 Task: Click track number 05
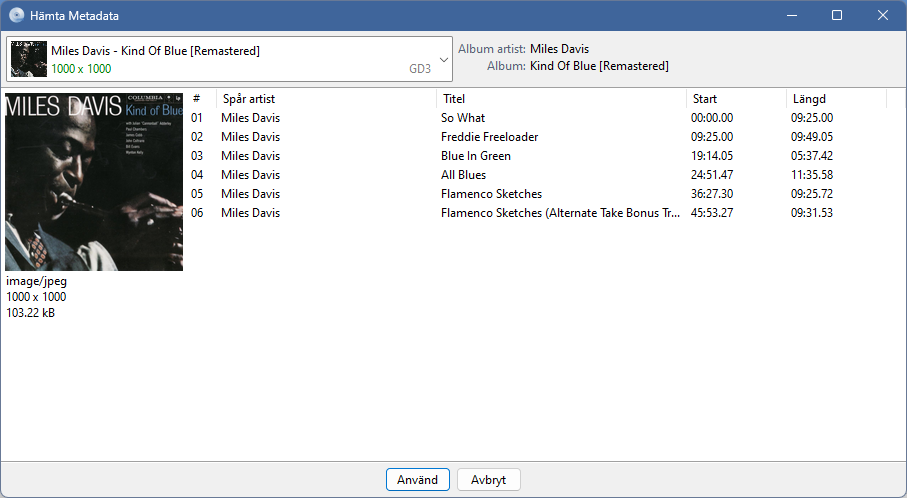(x=197, y=194)
